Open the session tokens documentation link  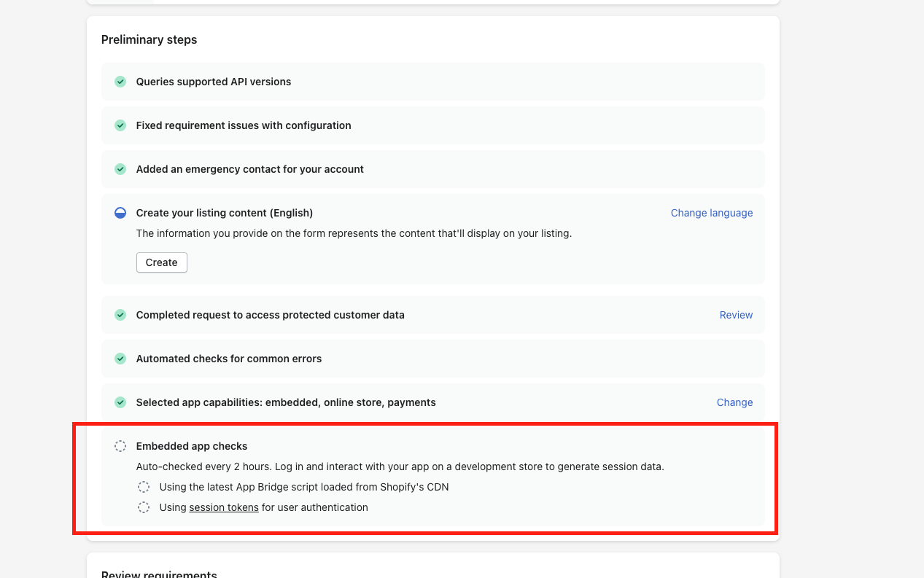(x=224, y=507)
